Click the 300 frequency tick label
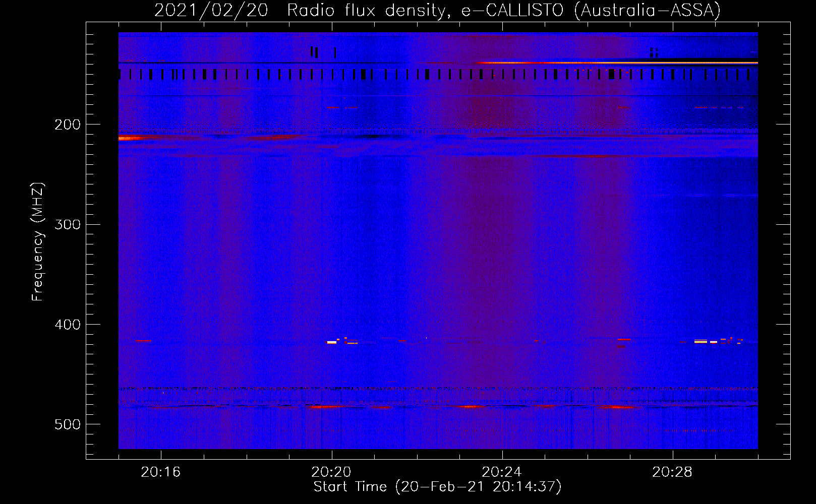816x504 pixels. point(68,224)
